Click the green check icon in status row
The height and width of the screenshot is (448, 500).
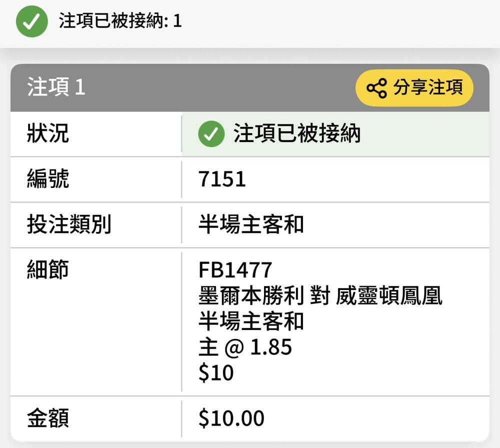click(x=211, y=134)
